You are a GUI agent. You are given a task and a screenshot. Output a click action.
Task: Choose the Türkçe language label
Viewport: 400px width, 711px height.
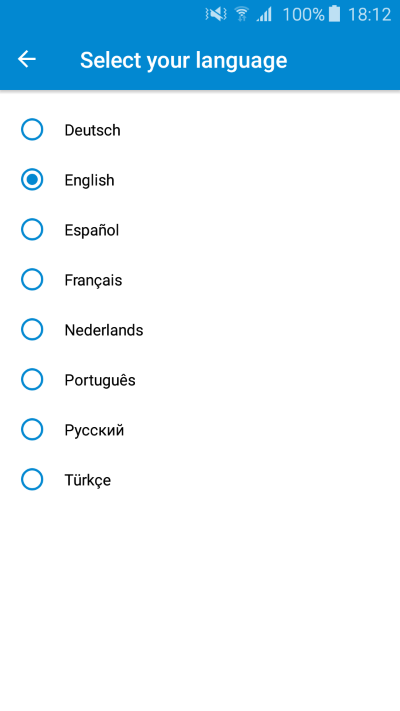(x=88, y=480)
